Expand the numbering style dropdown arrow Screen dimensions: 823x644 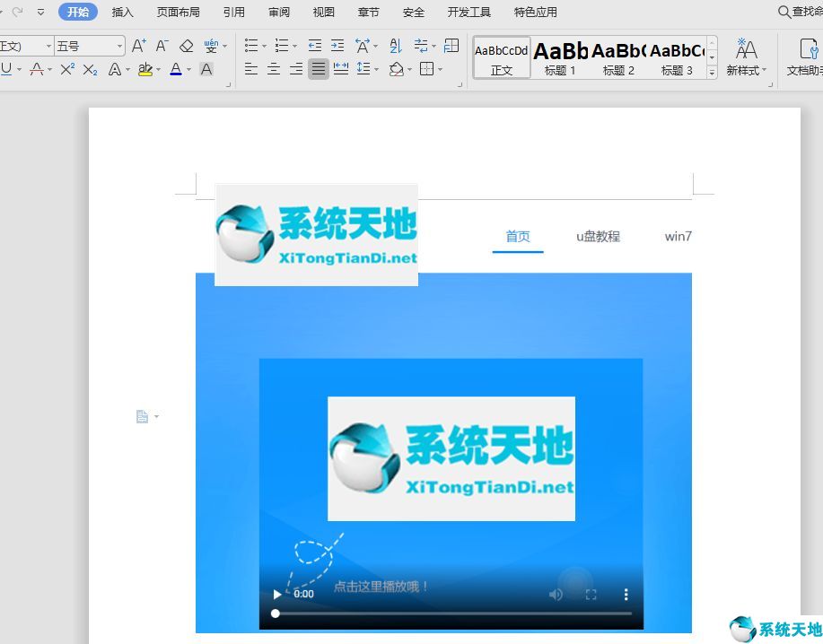pyautogui.click(x=295, y=47)
